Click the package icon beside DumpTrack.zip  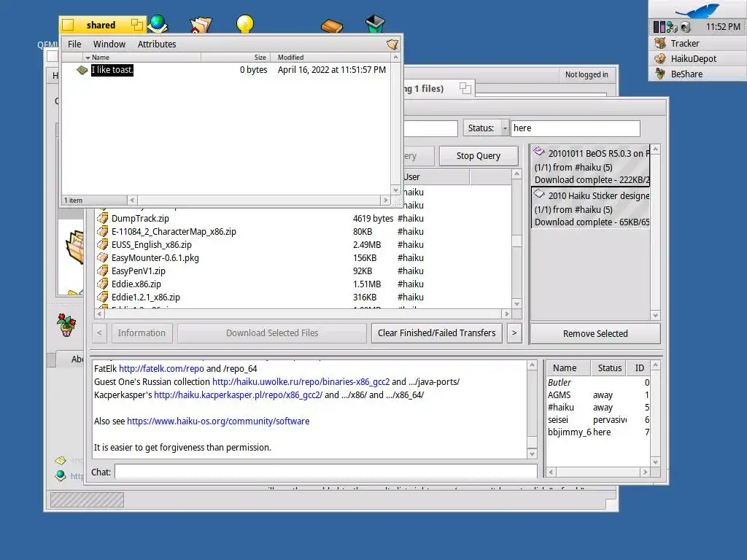point(102,219)
